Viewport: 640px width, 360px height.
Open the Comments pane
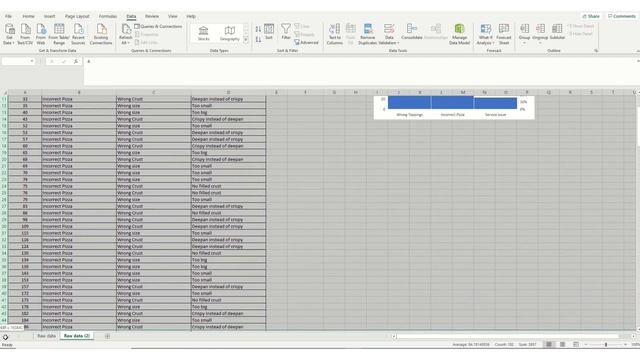click(x=622, y=16)
